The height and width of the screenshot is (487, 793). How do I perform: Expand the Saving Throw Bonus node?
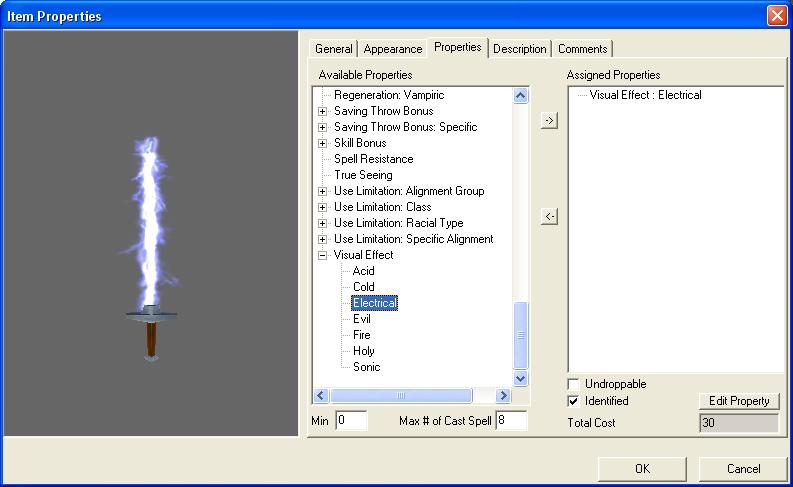[323, 111]
